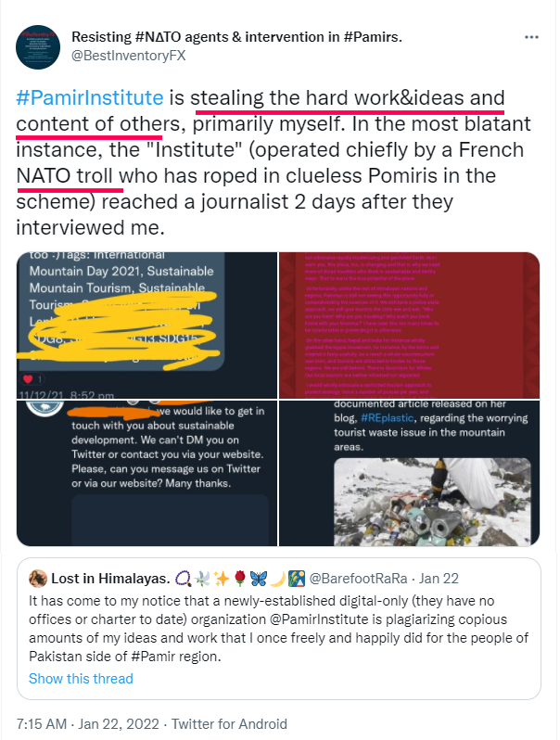Open the tourist waste photo image
Image resolution: width=560 pixels, height=740 pixels.
point(410,473)
